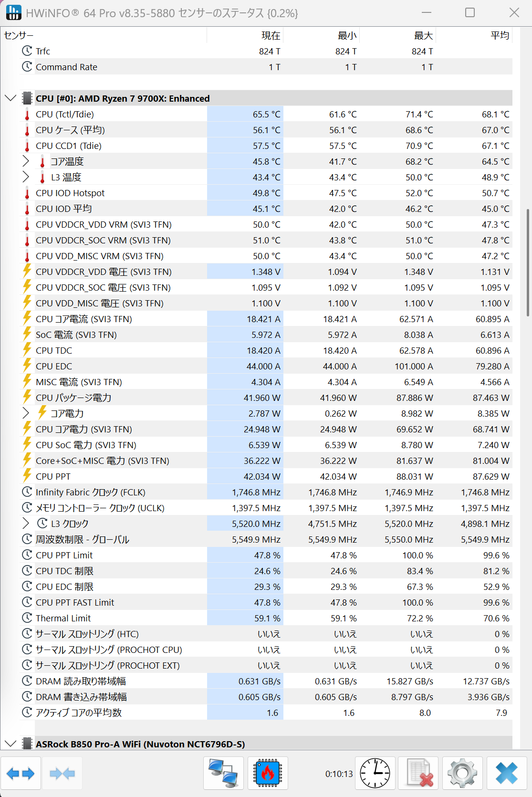
Task: Click the 平均 column header
Action: pos(474,35)
